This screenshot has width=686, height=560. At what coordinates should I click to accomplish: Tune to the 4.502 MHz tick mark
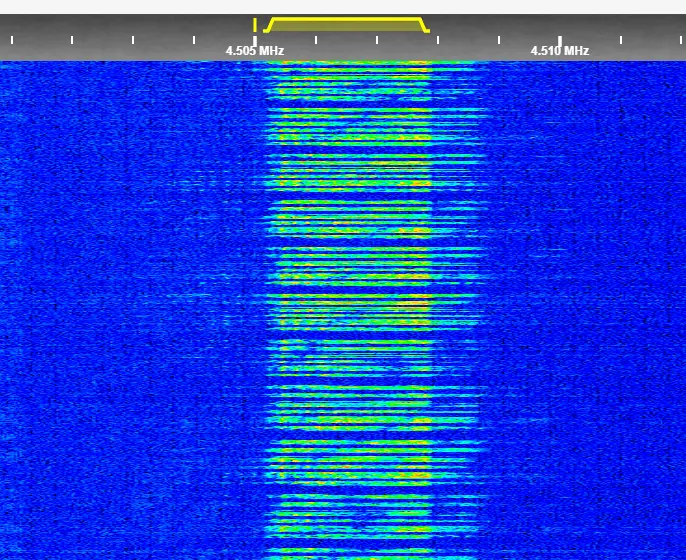coord(72,40)
